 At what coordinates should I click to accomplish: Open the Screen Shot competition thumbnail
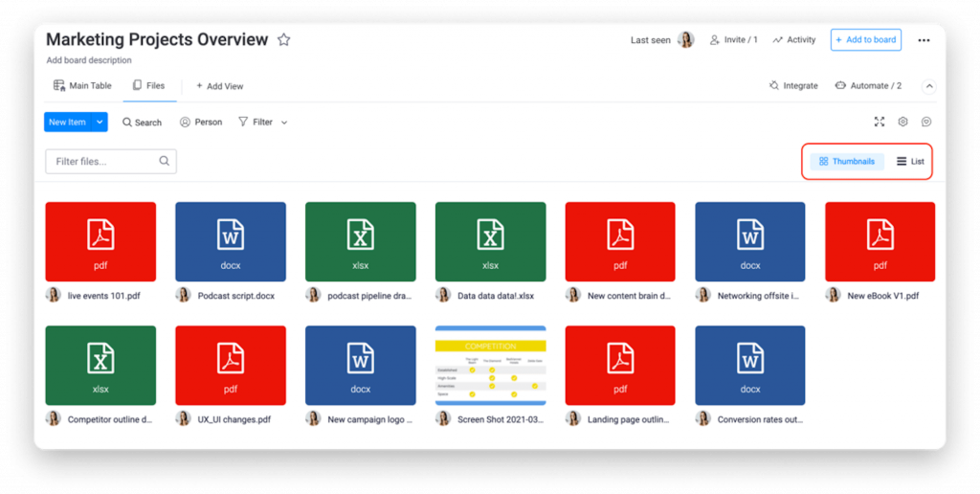click(x=490, y=364)
